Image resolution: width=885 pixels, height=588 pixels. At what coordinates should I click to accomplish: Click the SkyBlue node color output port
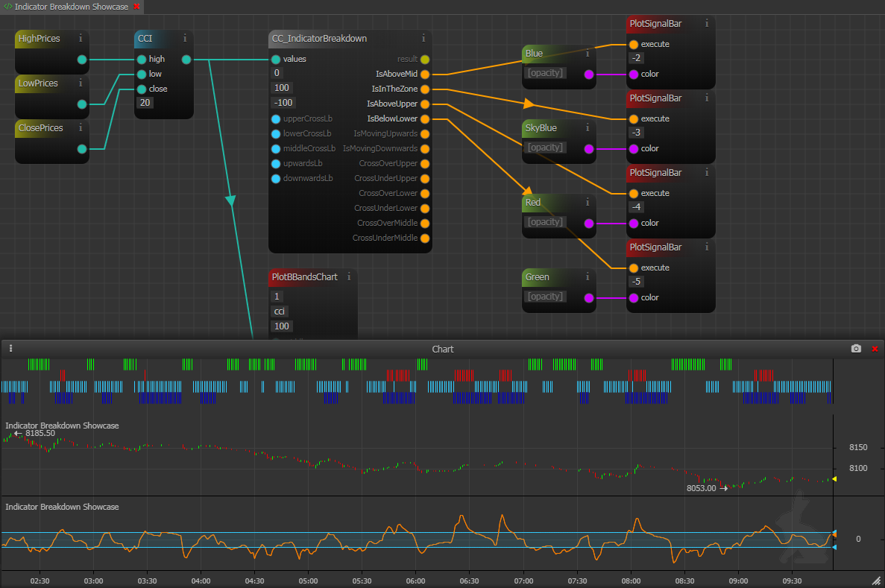click(589, 149)
